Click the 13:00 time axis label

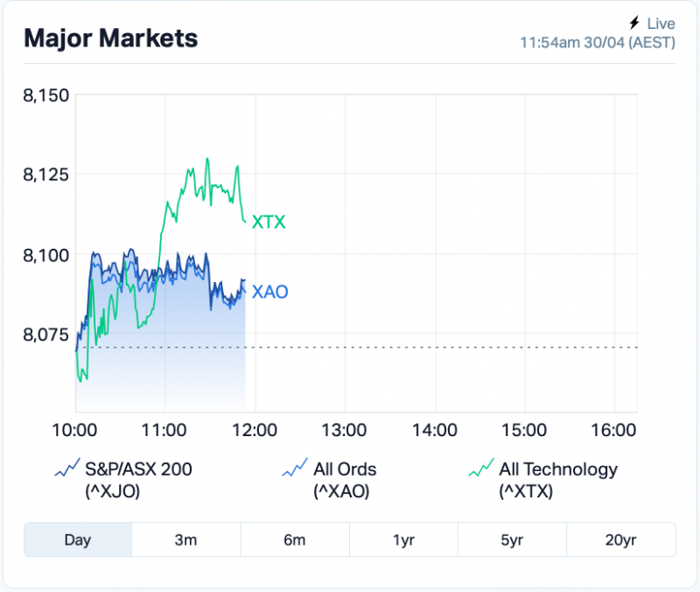[344, 430]
